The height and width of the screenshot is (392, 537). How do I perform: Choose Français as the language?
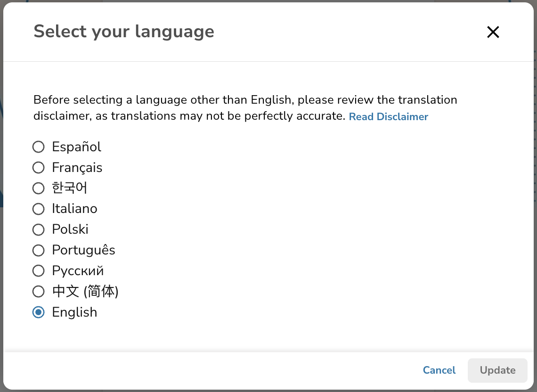(x=38, y=167)
